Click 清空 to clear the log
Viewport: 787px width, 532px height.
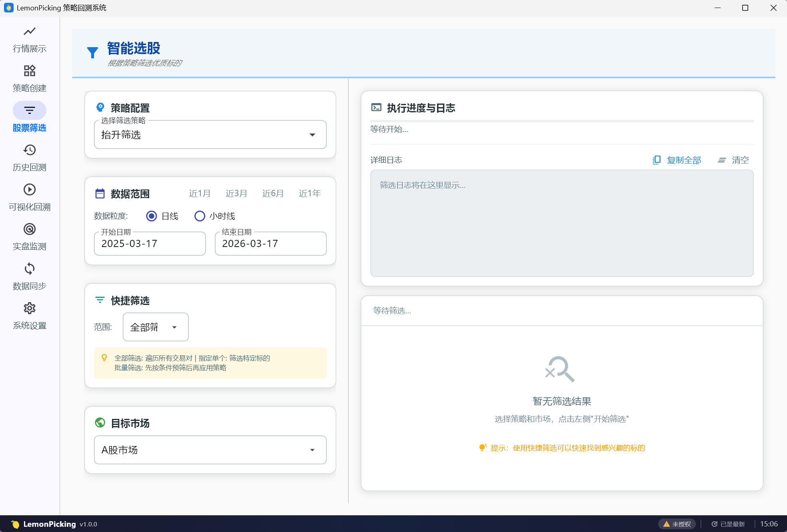(x=733, y=160)
